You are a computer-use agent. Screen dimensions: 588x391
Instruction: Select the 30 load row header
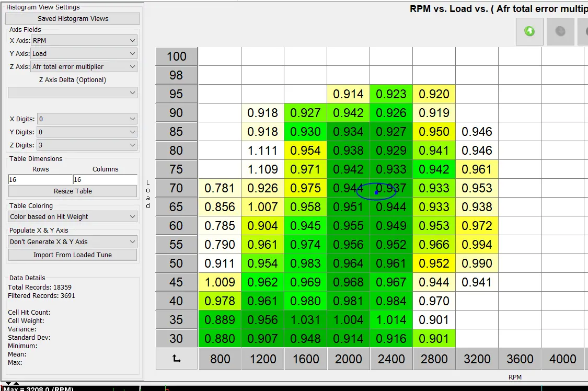coord(177,339)
